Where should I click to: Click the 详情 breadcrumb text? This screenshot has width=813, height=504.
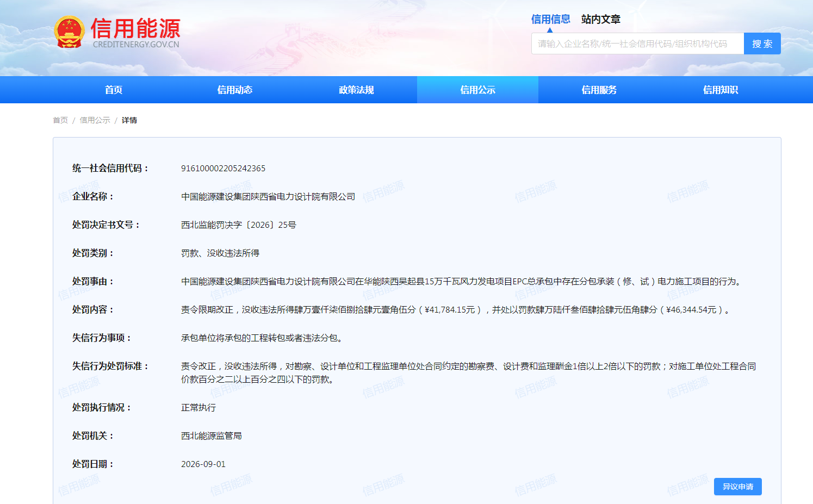pyautogui.click(x=129, y=120)
